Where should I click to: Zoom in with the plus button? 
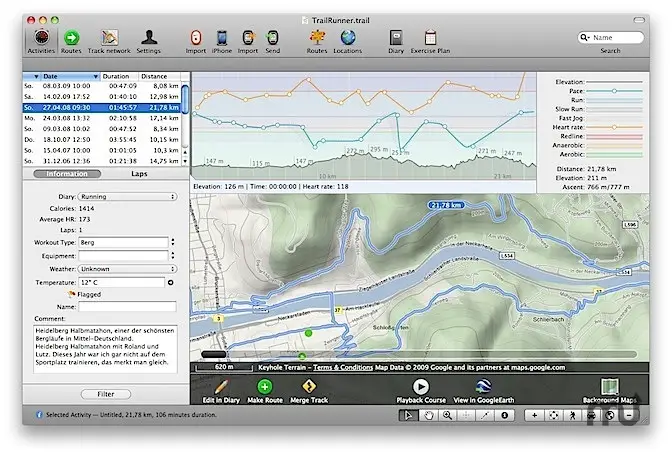click(534, 415)
